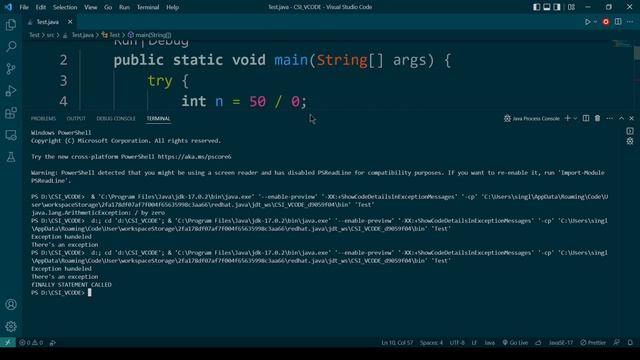Open the Edit menu
640x360 pixels.
pyautogui.click(x=40, y=7)
